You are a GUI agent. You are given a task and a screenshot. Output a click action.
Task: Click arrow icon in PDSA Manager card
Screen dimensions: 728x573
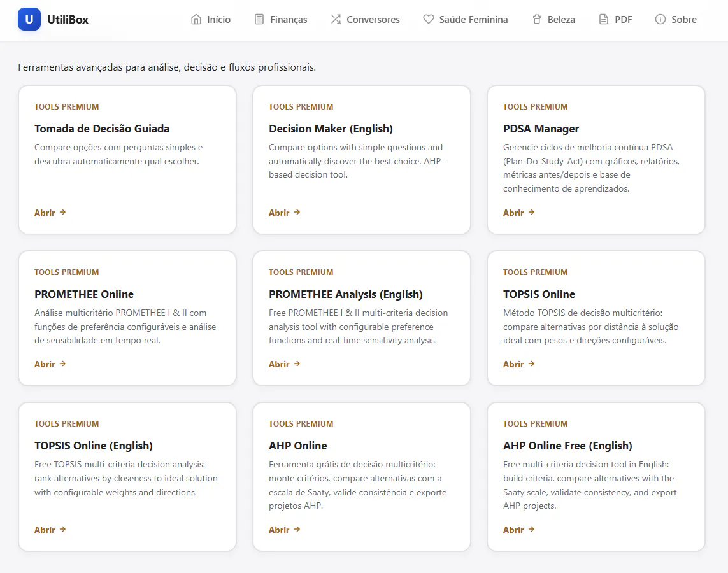[532, 212]
